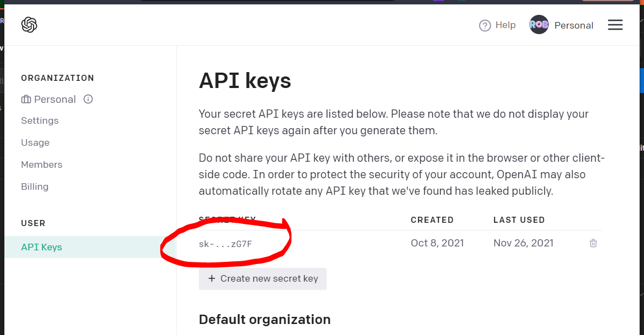Screen dimensions: 644x335
Task: Click the sk-...zG7F secret key entry
Action: coord(225,244)
